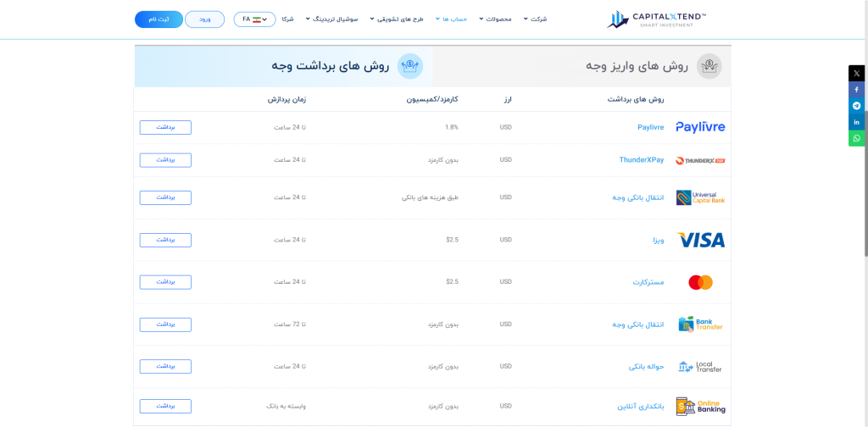This screenshot has width=868, height=427.
Task: Click طبق هزینه های بانکی fee text
Action: [x=430, y=197]
